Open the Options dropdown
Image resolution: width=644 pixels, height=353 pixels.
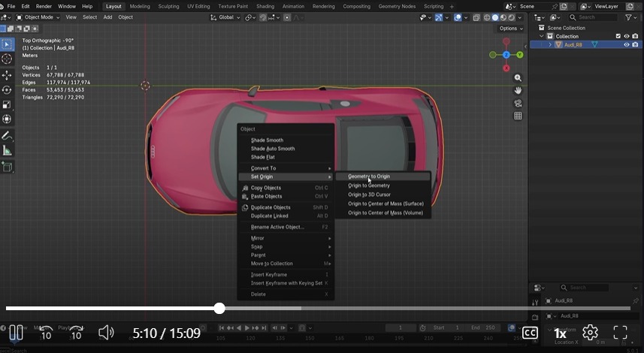(511, 29)
